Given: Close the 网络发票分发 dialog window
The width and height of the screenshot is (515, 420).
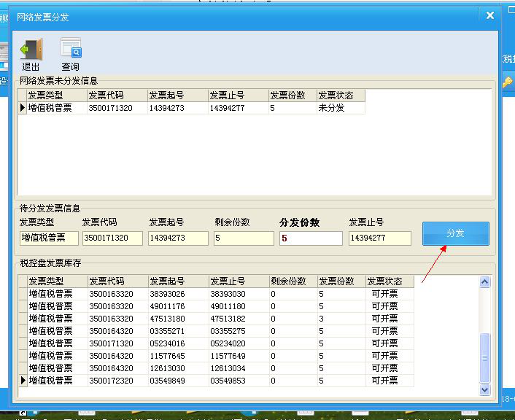Looking at the screenshot, I should (489, 15).
